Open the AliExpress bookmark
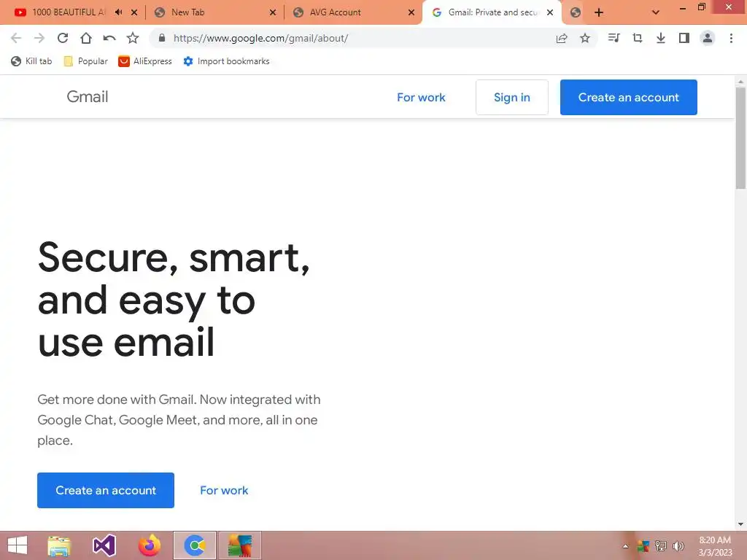747x560 pixels. coord(145,61)
